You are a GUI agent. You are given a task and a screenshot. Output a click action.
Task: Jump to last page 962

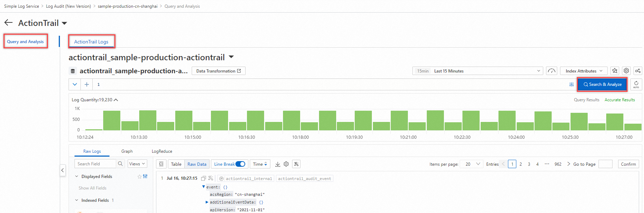coord(558,164)
